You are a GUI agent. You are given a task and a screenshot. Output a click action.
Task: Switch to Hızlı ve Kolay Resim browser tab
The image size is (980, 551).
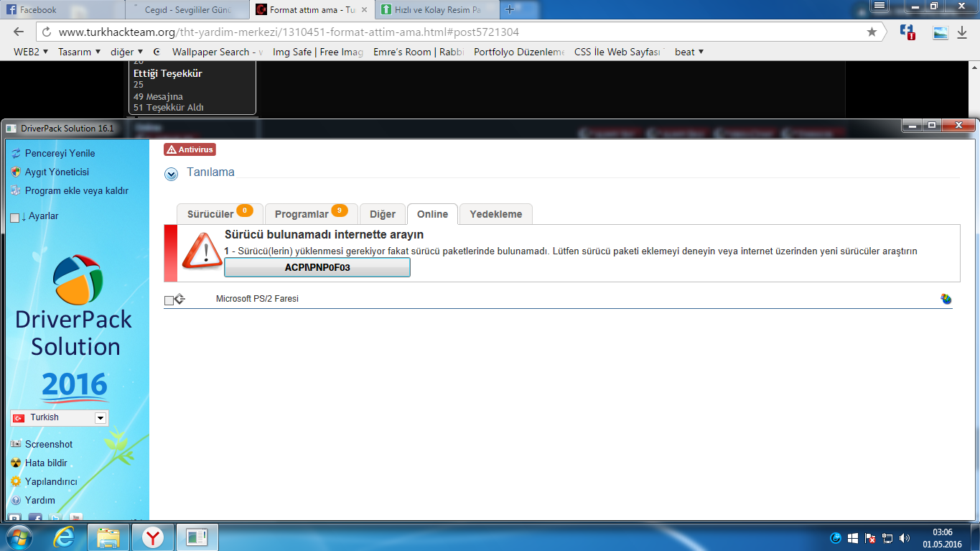(x=436, y=10)
